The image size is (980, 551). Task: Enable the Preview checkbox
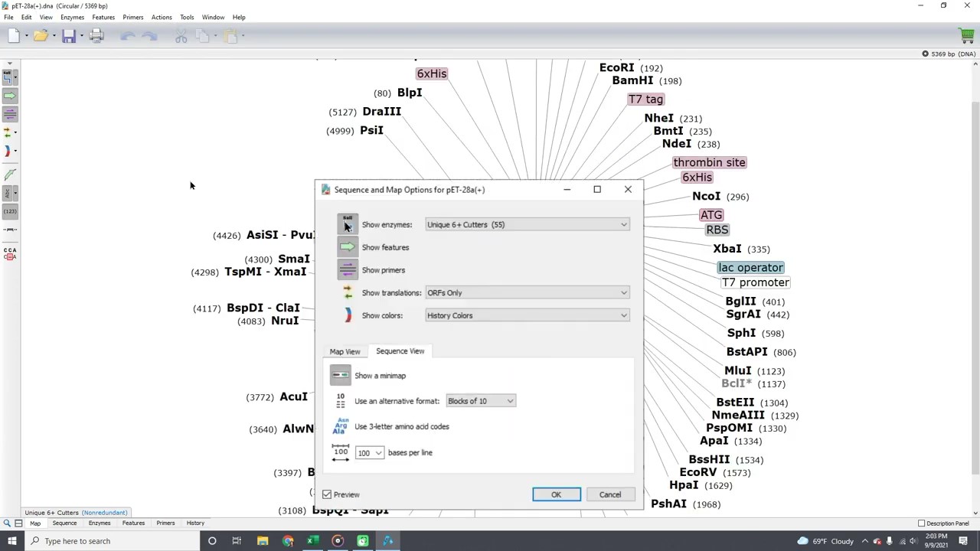(x=327, y=494)
